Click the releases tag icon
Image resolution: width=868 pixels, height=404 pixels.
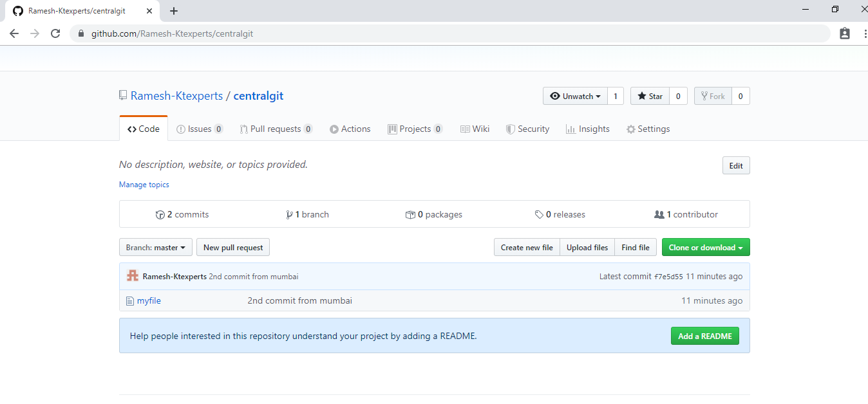click(x=539, y=215)
